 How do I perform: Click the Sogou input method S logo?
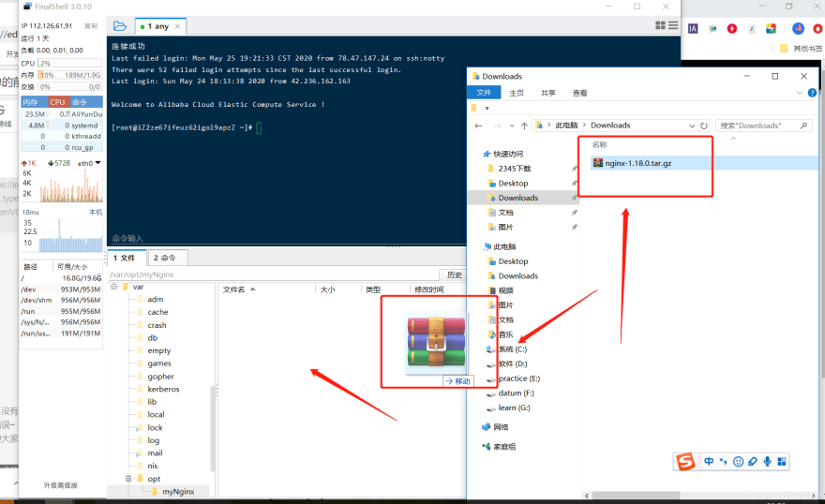685,462
